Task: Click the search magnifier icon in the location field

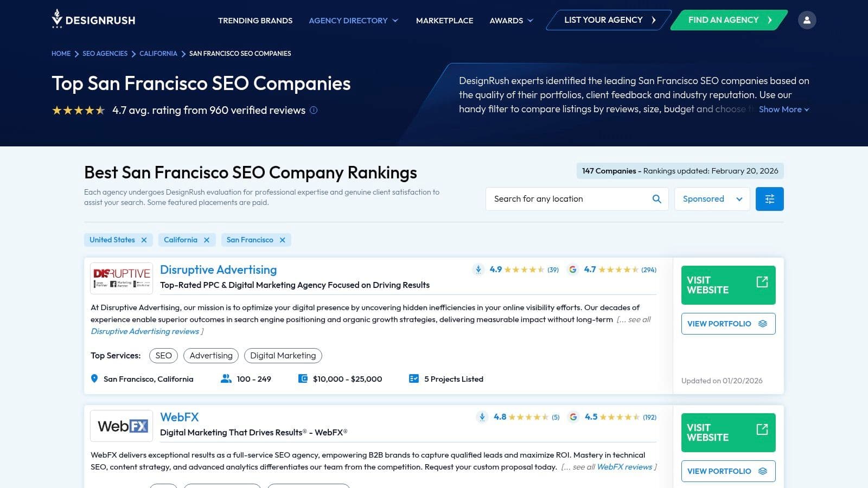Action: pos(656,199)
